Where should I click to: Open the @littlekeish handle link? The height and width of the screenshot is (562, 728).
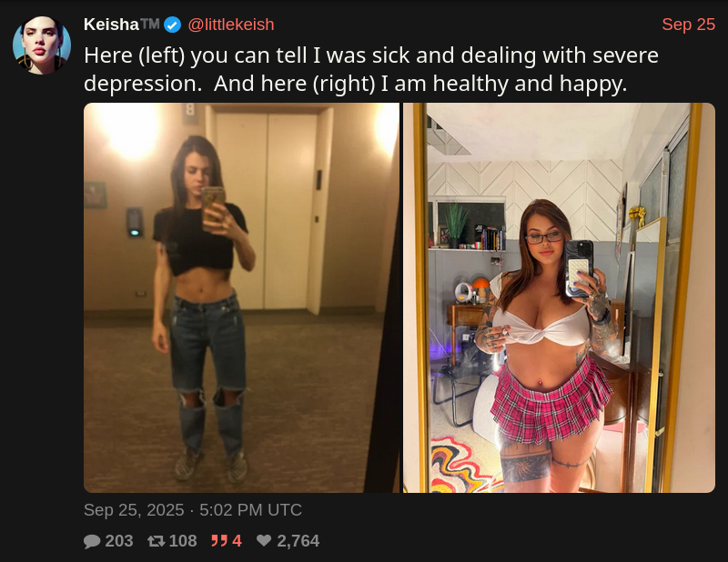tap(231, 25)
